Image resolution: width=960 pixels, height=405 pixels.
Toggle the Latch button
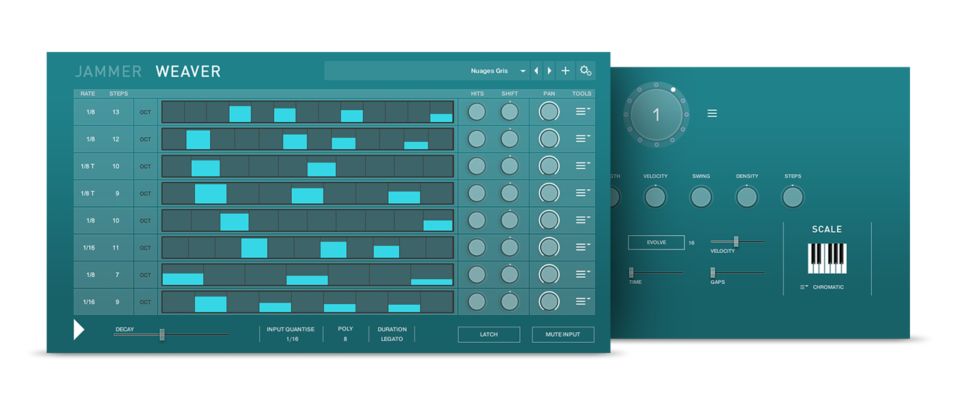tap(489, 334)
